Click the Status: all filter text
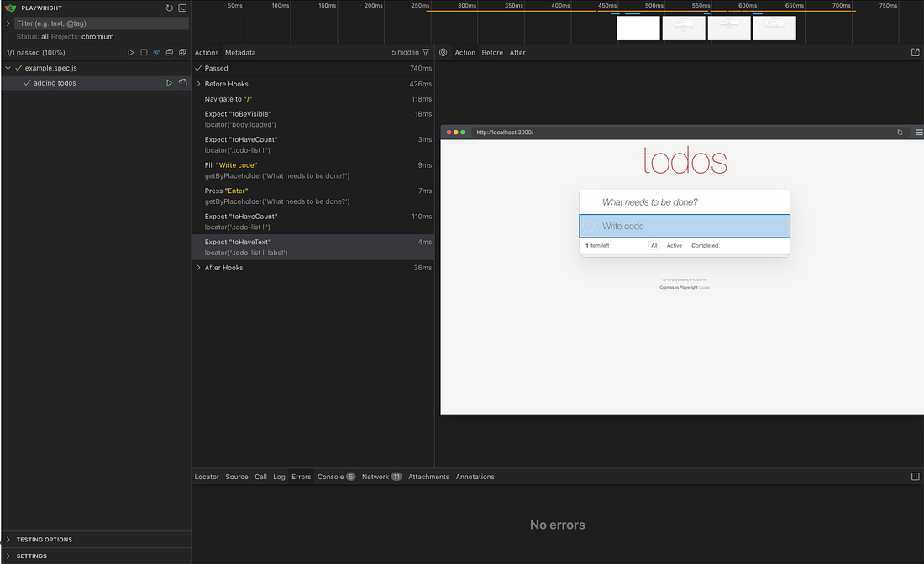This screenshot has height=564, width=924. tap(33, 36)
